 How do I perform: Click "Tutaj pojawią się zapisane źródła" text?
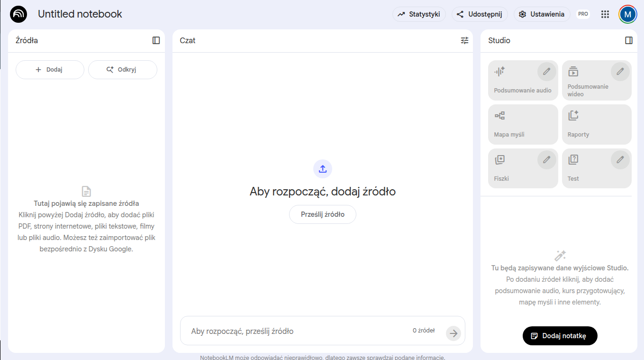pos(86,203)
